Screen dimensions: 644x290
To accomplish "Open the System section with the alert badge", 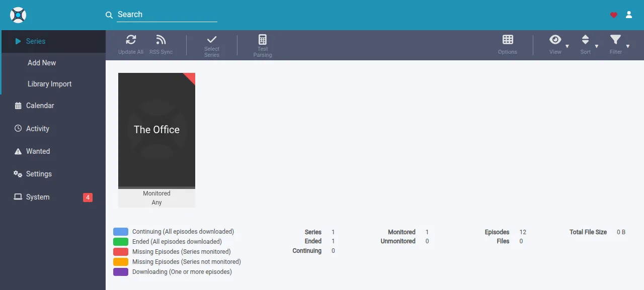I will (x=53, y=197).
